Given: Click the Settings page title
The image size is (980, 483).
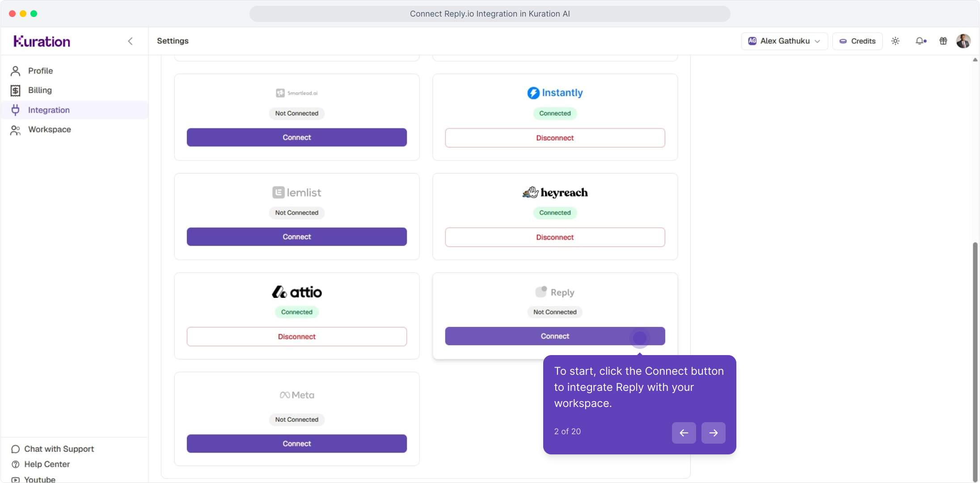Looking at the screenshot, I should (173, 41).
